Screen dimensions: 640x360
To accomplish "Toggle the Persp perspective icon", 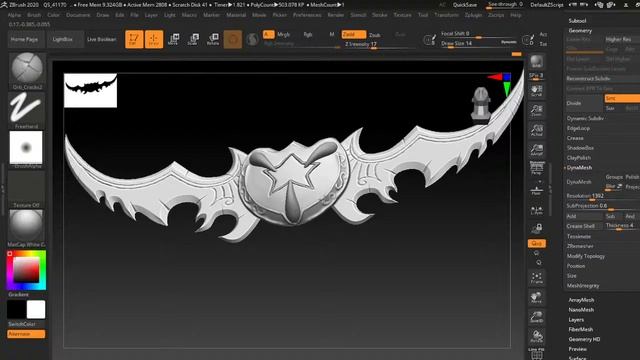I will [x=536, y=169].
